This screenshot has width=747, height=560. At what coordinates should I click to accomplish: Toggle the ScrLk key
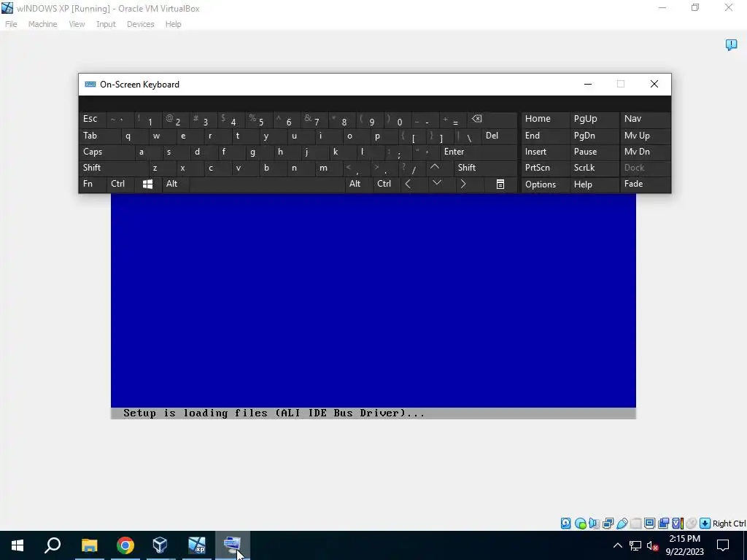coord(594,168)
